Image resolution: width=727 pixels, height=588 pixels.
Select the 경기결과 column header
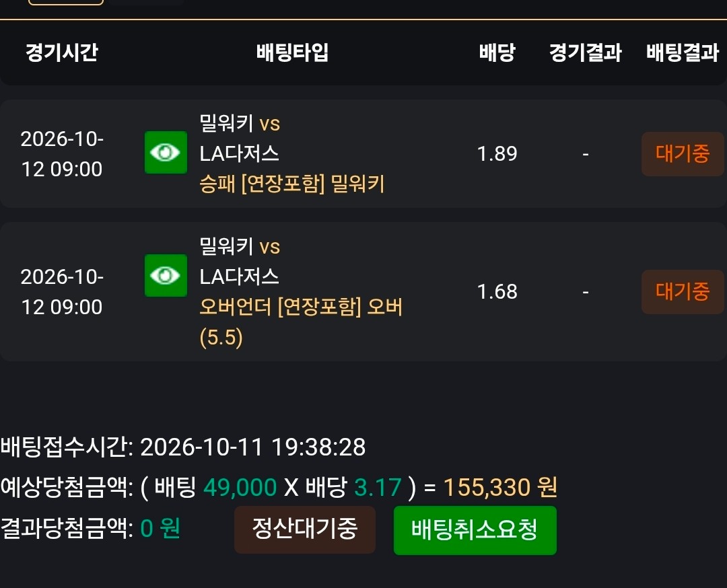point(585,52)
